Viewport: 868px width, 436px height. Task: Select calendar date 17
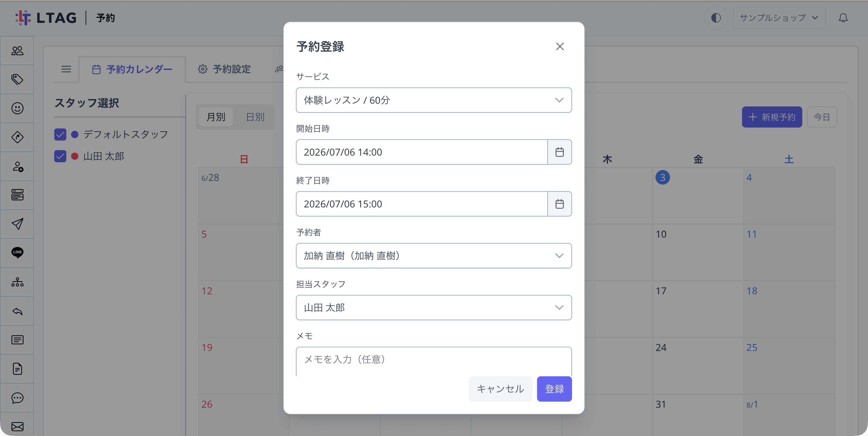coord(661,291)
